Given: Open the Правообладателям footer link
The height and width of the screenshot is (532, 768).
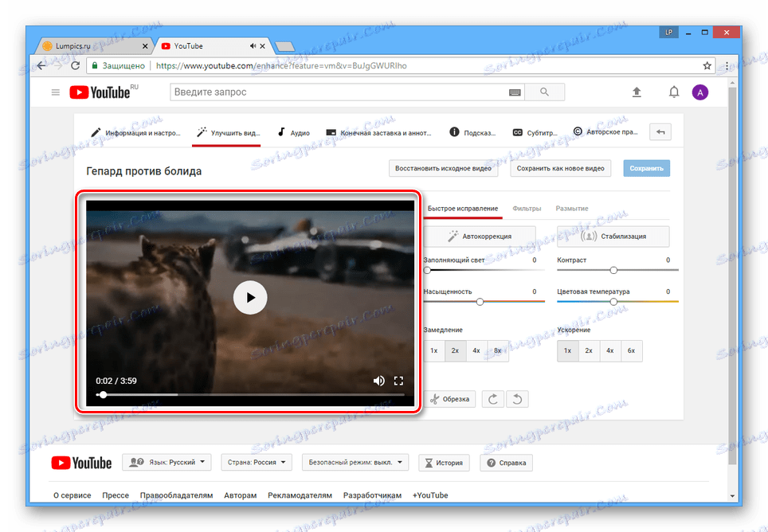Looking at the screenshot, I should [x=176, y=495].
